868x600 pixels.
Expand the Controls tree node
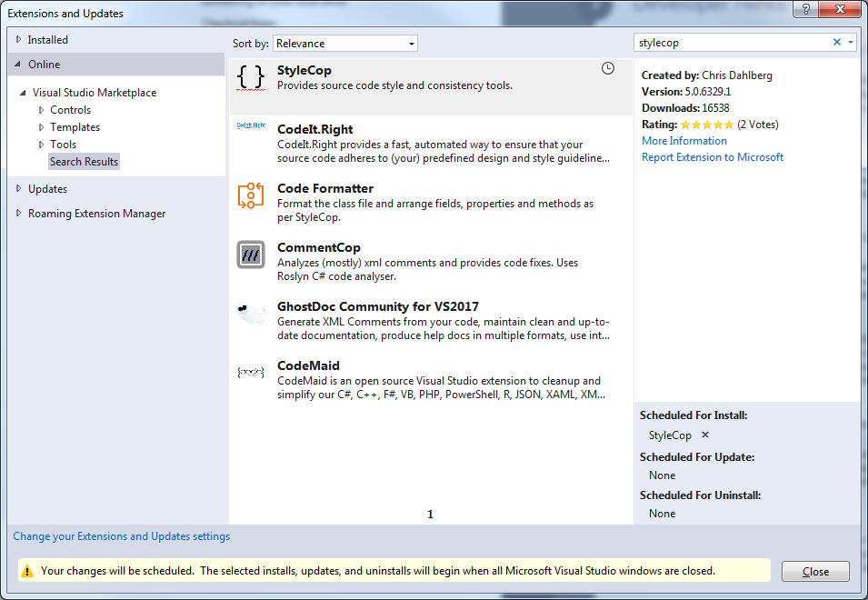(x=41, y=110)
